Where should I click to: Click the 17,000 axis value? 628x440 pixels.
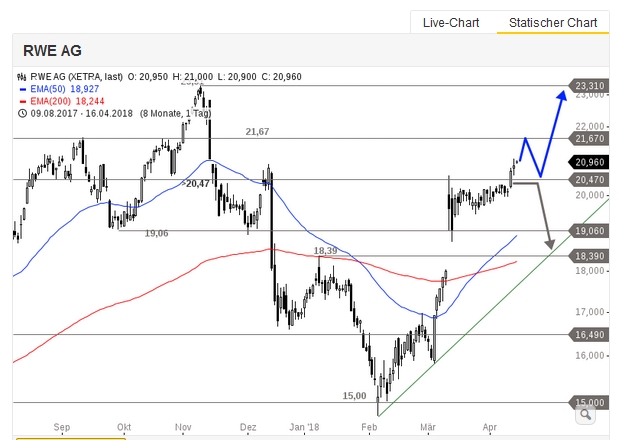[590, 311]
